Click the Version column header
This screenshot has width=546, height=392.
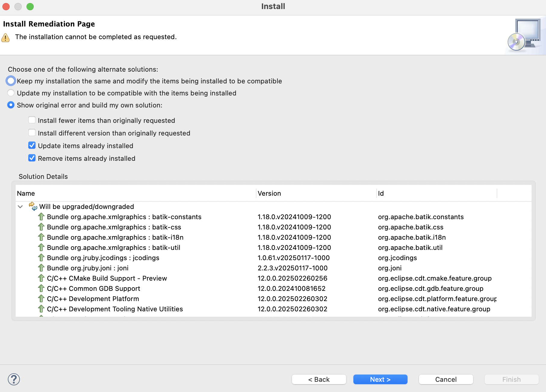click(315, 193)
